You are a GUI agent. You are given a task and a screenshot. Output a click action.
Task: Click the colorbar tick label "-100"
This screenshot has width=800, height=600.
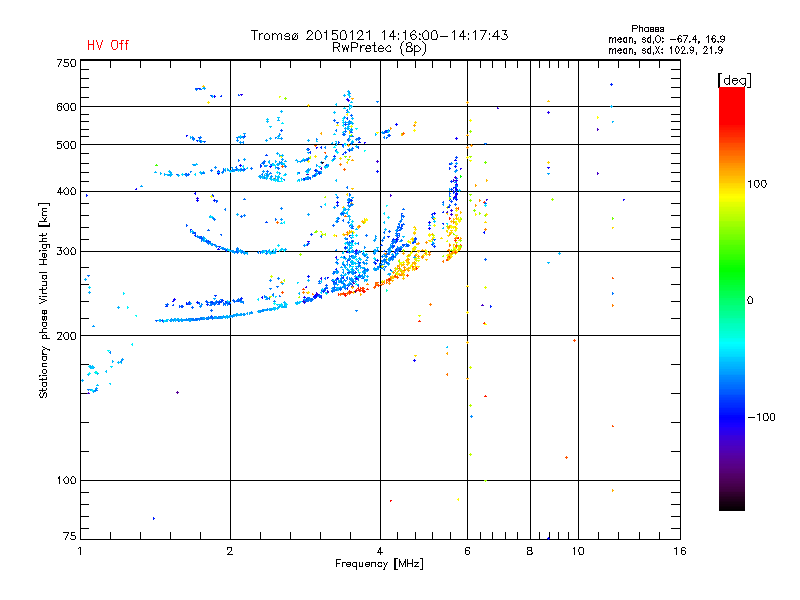(761, 417)
